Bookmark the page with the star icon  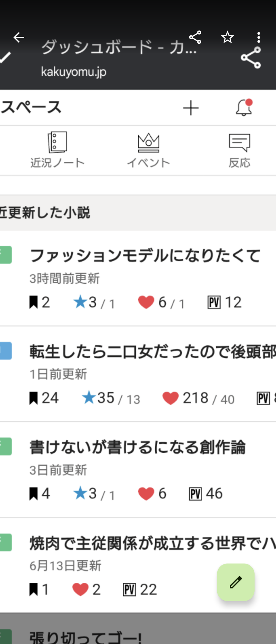point(227,37)
